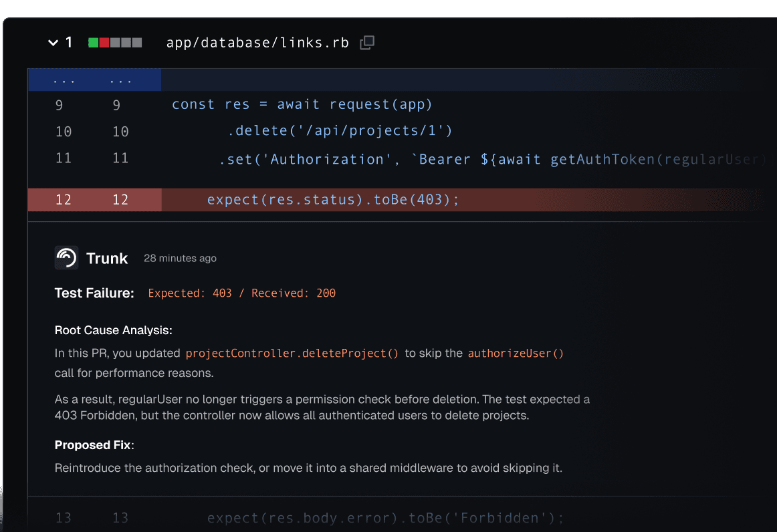Screen dimensions: 777x532
Task: Click code line 'const res = await request(app)'
Action: [x=302, y=104]
